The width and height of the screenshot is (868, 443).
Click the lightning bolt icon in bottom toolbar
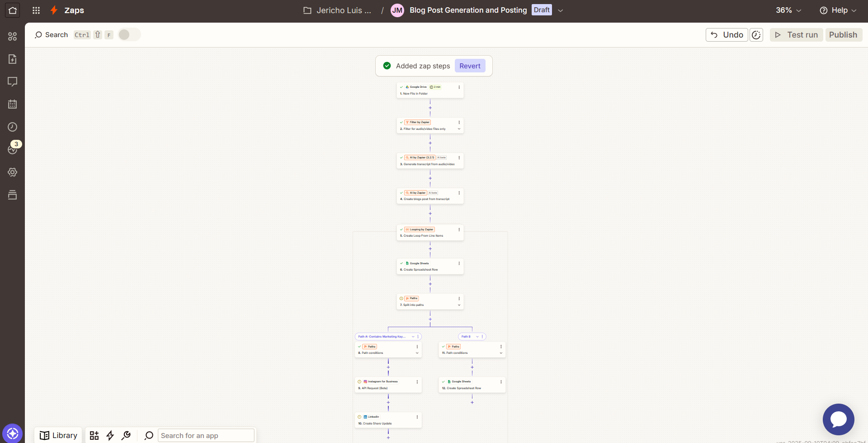point(110,435)
